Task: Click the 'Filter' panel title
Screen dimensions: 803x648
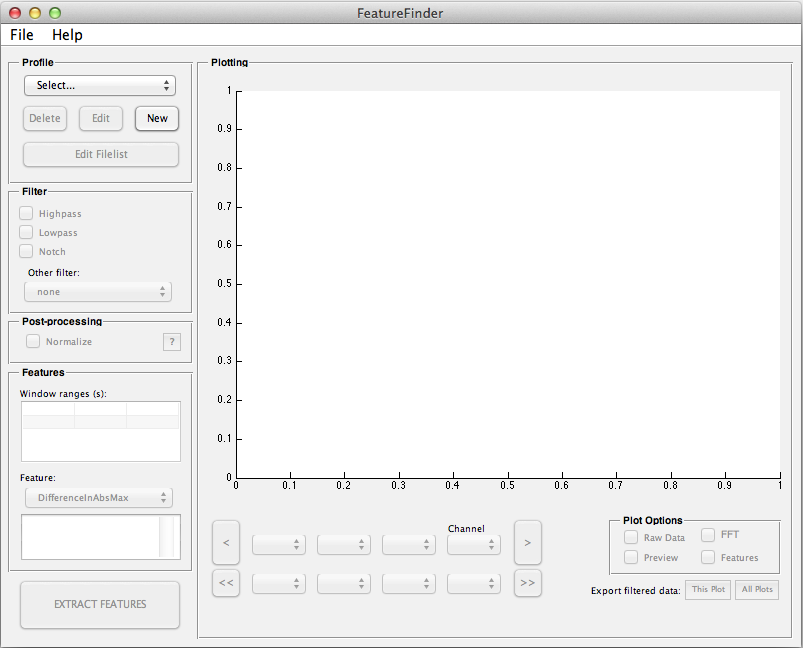Action: click(34, 192)
